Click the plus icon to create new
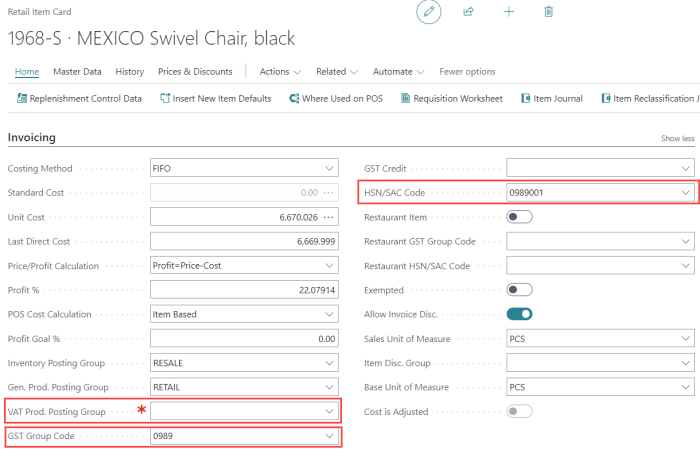The height and width of the screenshot is (462, 700). pos(509,12)
